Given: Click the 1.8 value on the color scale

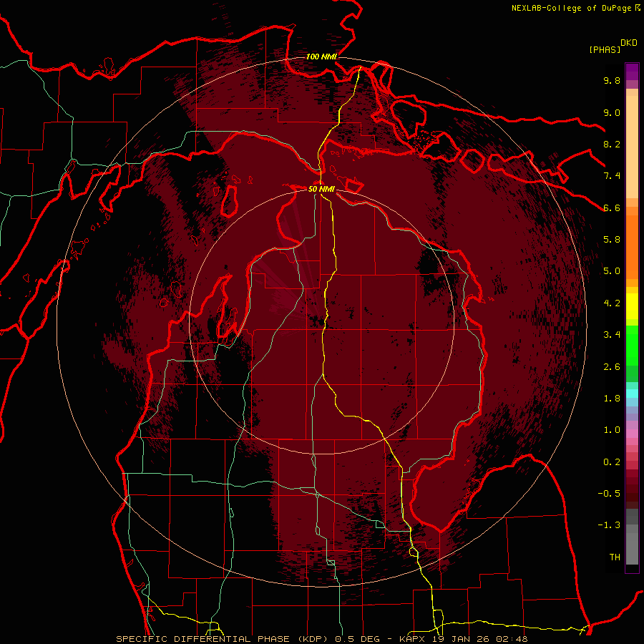Looking at the screenshot, I should click(612, 399).
